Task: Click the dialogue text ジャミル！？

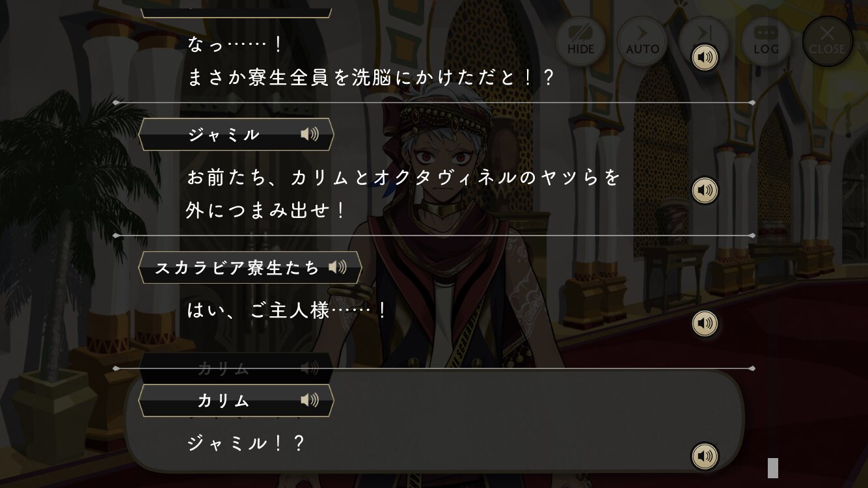Action: point(246,444)
